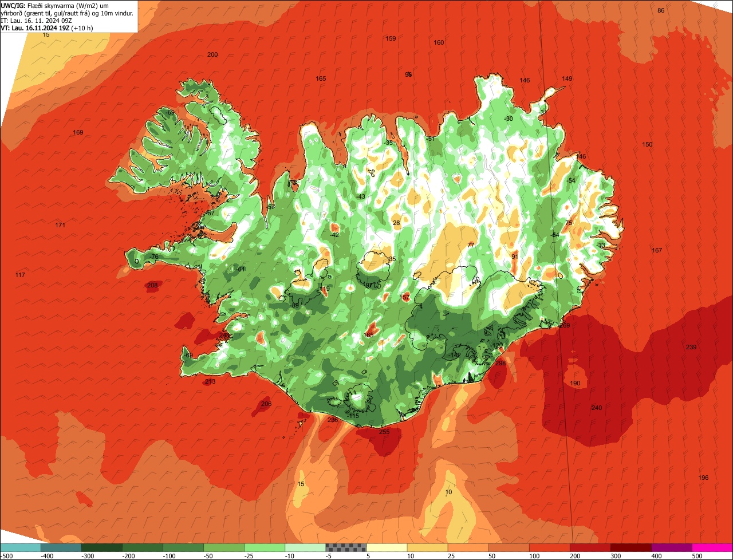Select the pale yellow 5 to 10 legend swatch
Viewport: 733px width, 560px height.
click(387, 547)
